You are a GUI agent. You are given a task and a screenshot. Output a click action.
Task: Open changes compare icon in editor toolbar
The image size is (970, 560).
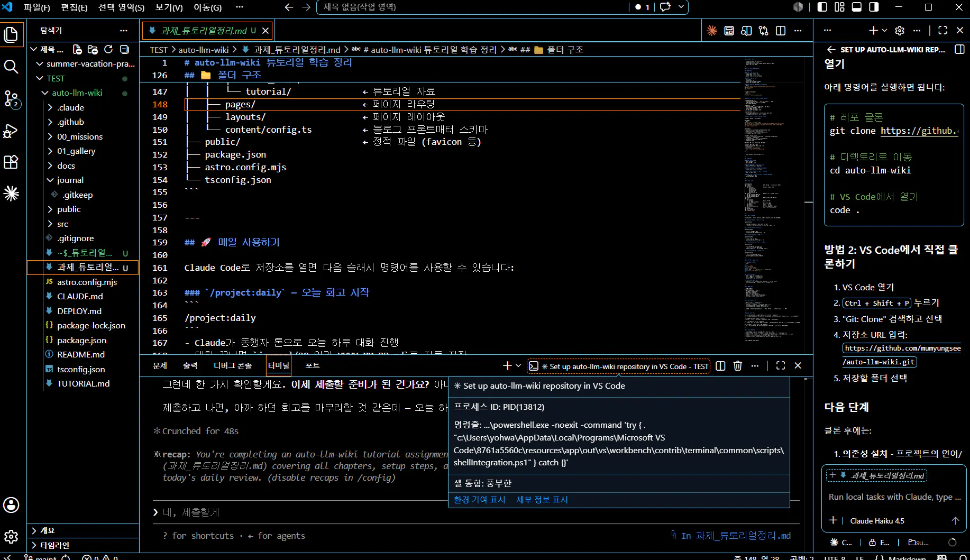(763, 31)
